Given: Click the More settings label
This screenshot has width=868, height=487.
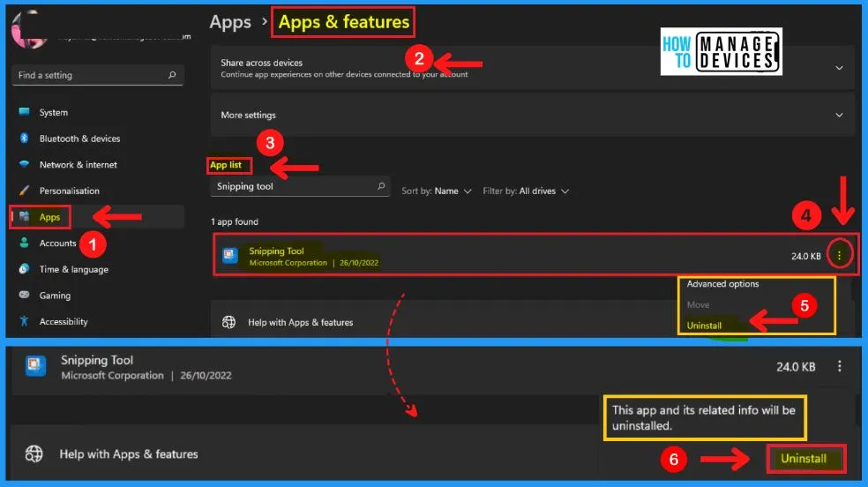Looking at the screenshot, I should point(248,115).
